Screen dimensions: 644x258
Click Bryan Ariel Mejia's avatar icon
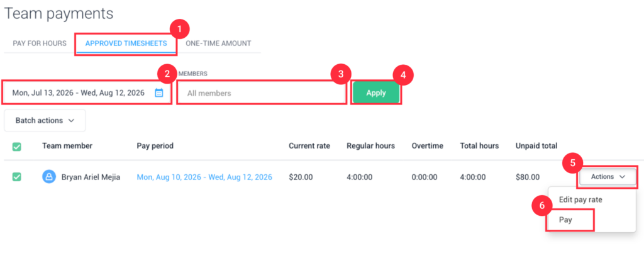point(49,177)
